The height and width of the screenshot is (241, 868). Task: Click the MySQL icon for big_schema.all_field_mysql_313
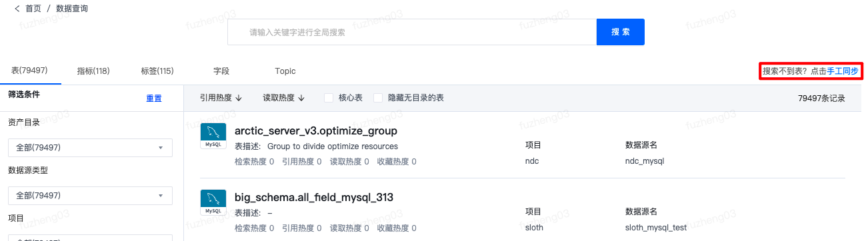pos(213,202)
